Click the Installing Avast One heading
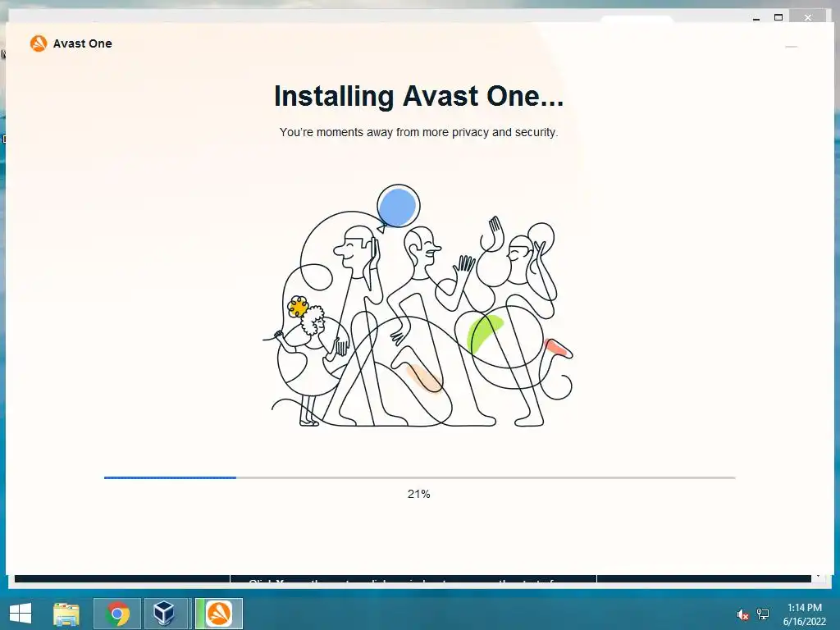840x630 pixels. [x=419, y=97]
